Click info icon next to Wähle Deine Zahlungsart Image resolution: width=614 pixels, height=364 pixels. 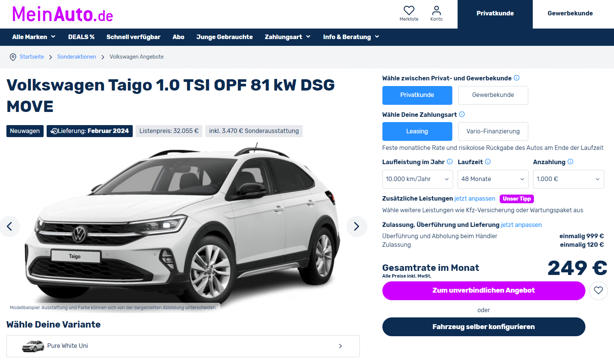462,114
